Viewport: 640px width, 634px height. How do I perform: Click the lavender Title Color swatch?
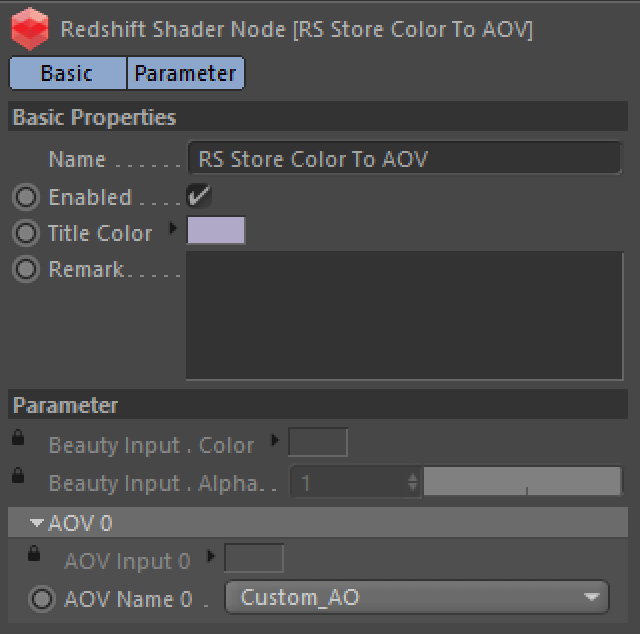click(216, 230)
